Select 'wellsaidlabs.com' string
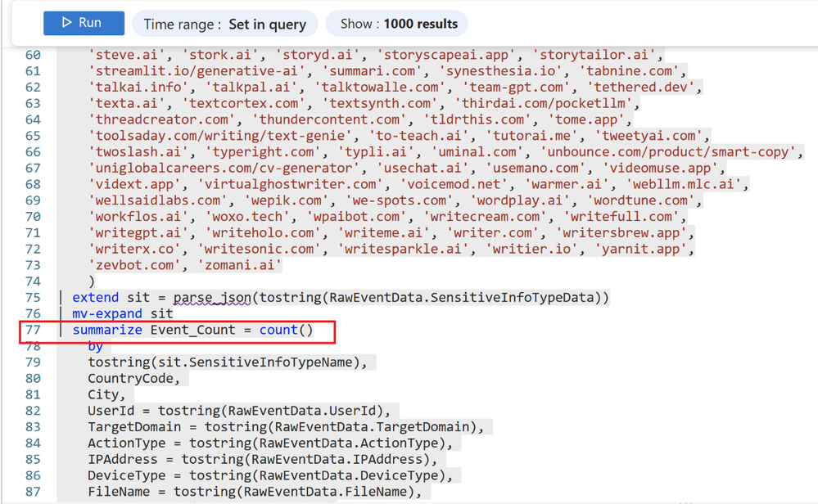The width and height of the screenshot is (818, 504). point(157,200)
